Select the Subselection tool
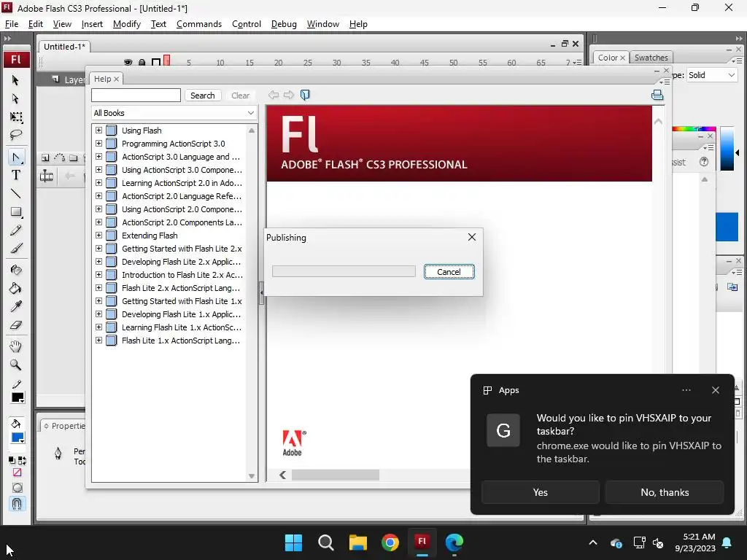The width and height of the screenshot is (747, 560). 15,98
